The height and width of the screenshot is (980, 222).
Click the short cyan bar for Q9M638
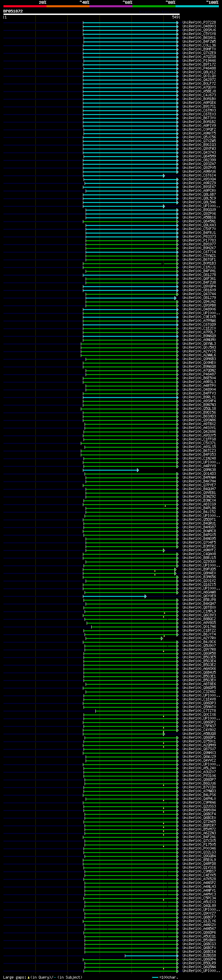[111, 470]
